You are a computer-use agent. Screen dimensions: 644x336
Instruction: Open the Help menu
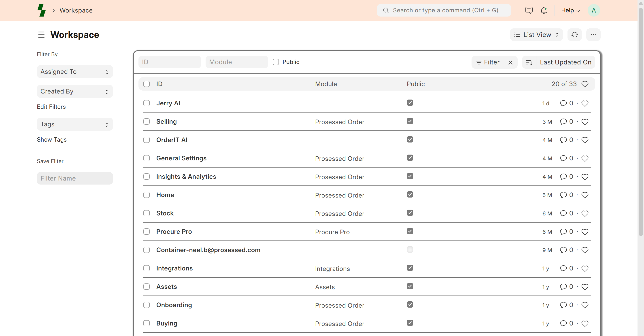click(570, 10)
